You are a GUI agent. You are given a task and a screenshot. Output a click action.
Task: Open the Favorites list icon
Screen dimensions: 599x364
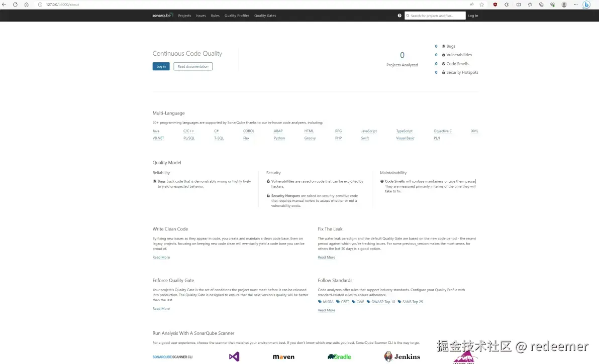[530, 5]
